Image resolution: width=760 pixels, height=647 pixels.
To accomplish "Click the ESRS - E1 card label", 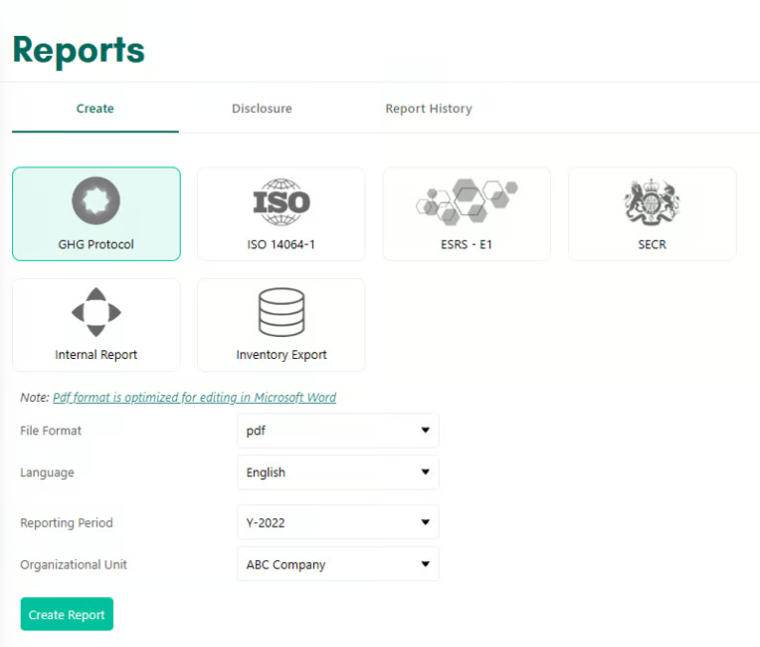I will (x=466, y=244).
